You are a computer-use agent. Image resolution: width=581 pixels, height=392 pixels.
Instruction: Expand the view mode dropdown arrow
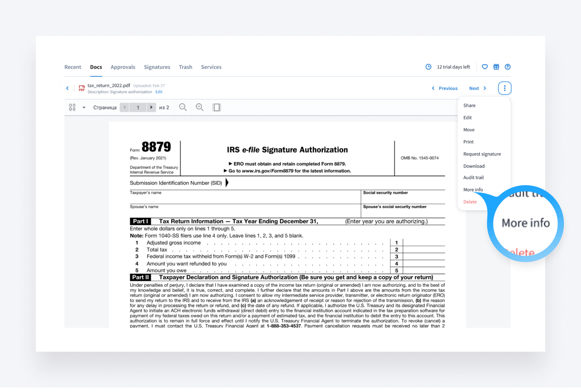tap(84, 108)
